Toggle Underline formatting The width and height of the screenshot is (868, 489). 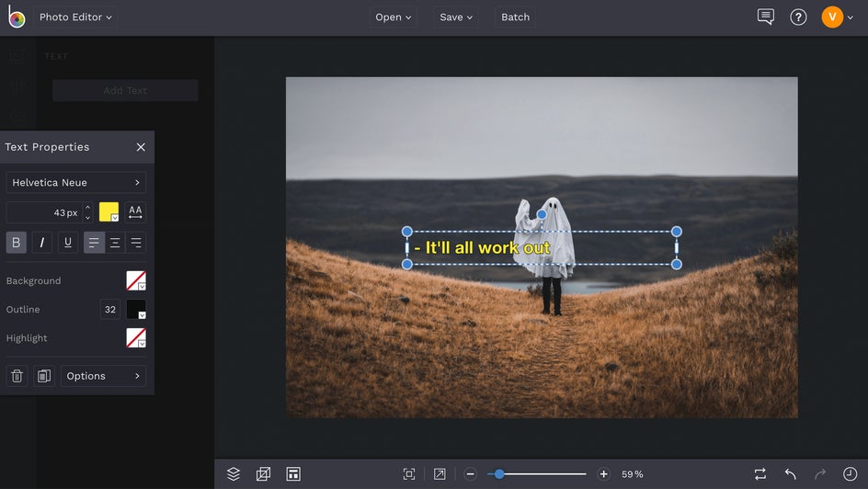[68, 243]
